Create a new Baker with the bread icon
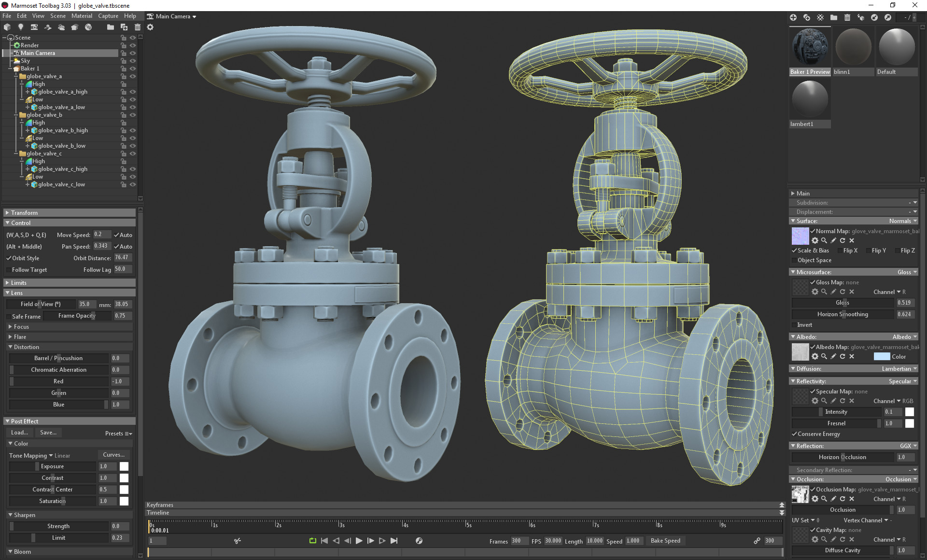Screen dimensions: 927x560 point(74,27)
